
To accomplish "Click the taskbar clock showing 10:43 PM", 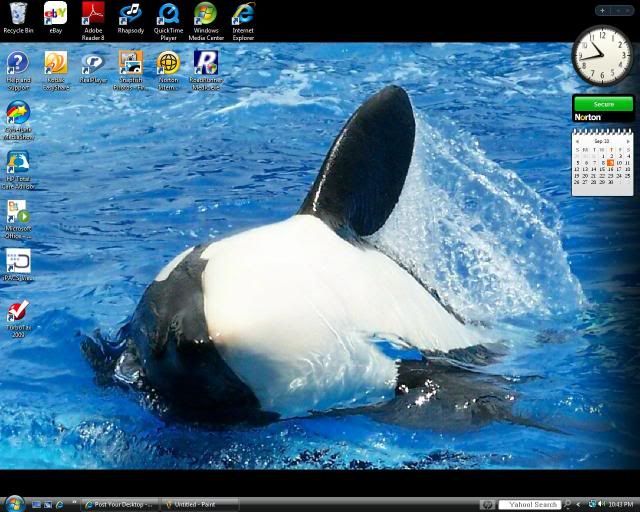I will (x=621, y=505).
